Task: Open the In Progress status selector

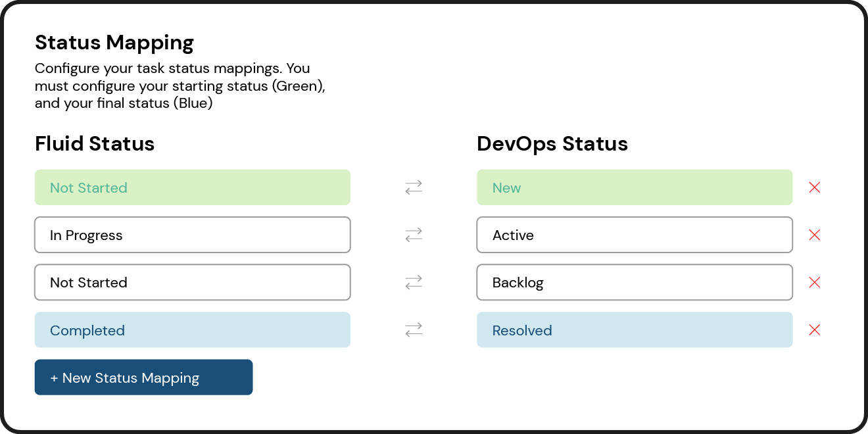Action: click(192, 235)
